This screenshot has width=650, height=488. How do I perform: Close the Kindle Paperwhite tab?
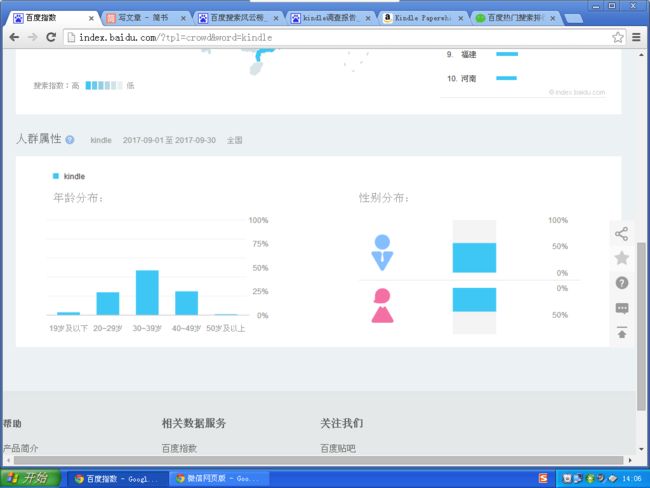pos(461,18)
